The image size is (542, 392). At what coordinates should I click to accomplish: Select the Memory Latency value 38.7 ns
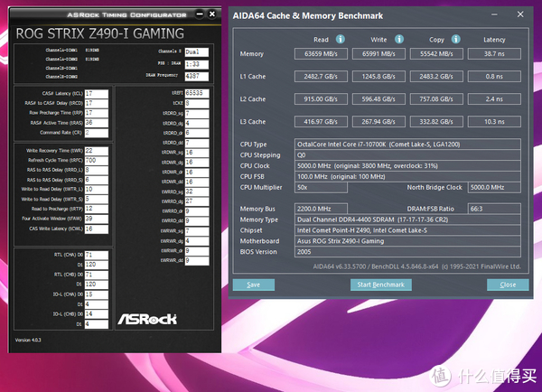[494, 54]
